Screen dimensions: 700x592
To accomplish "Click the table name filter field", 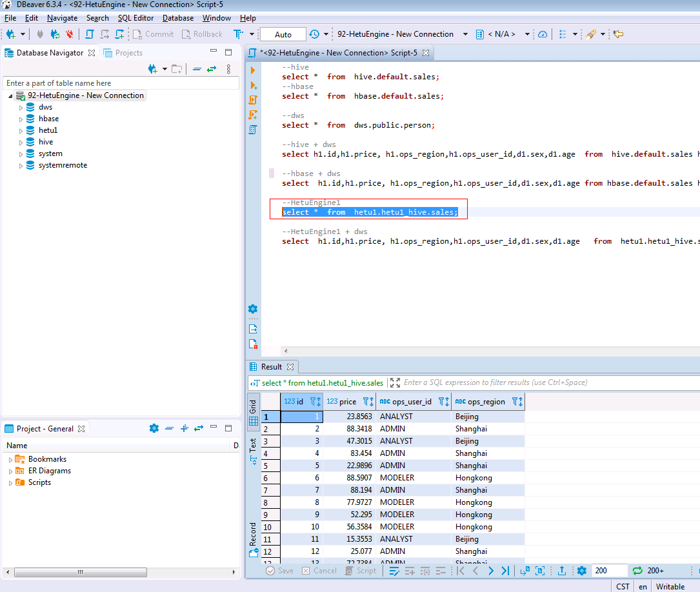I will click(121, 83).
